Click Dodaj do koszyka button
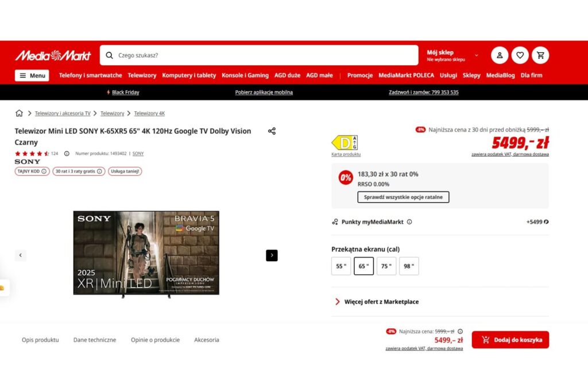The height and width of the screenshot is (392, 588). coord(510,340)
